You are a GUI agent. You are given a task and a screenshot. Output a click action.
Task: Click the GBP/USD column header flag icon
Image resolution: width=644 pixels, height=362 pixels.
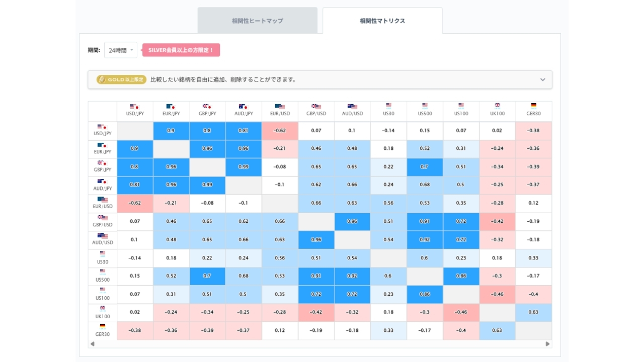click(x=316, y=107)
